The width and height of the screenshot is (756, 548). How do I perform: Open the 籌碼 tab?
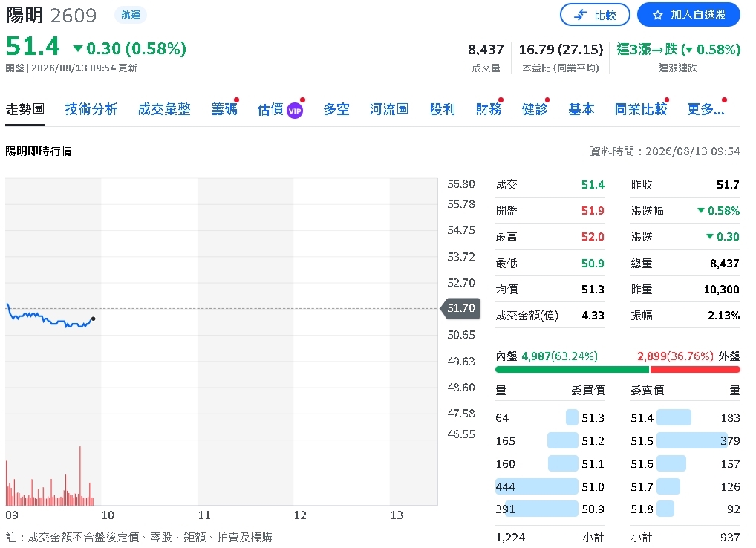[x=224, y=109]
